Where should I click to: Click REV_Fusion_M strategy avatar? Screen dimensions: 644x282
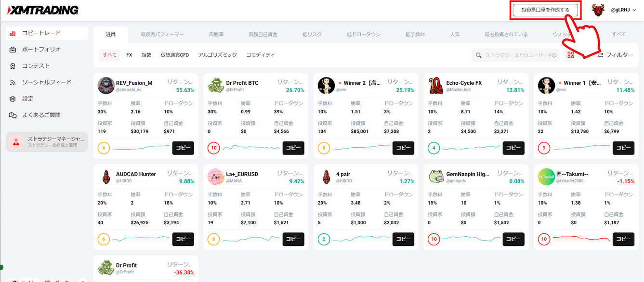pos(106,86)
